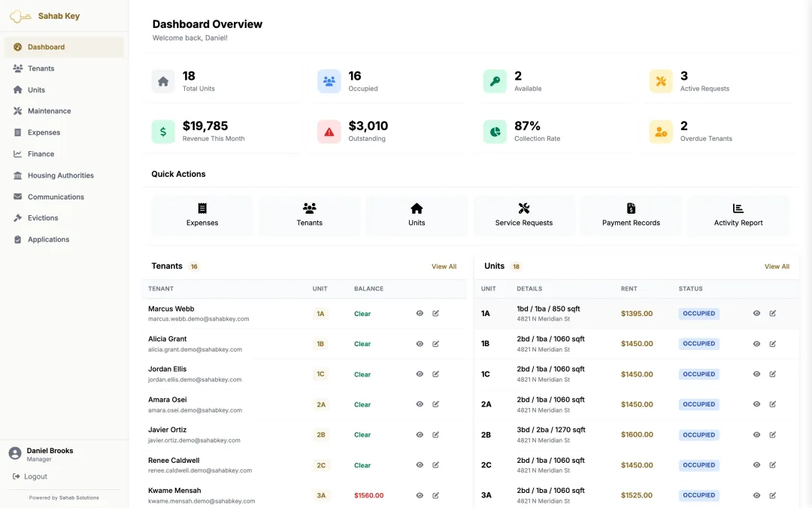Open the Active Requests stat card
Screen dimensions: 812x508
tap(719, 81)
